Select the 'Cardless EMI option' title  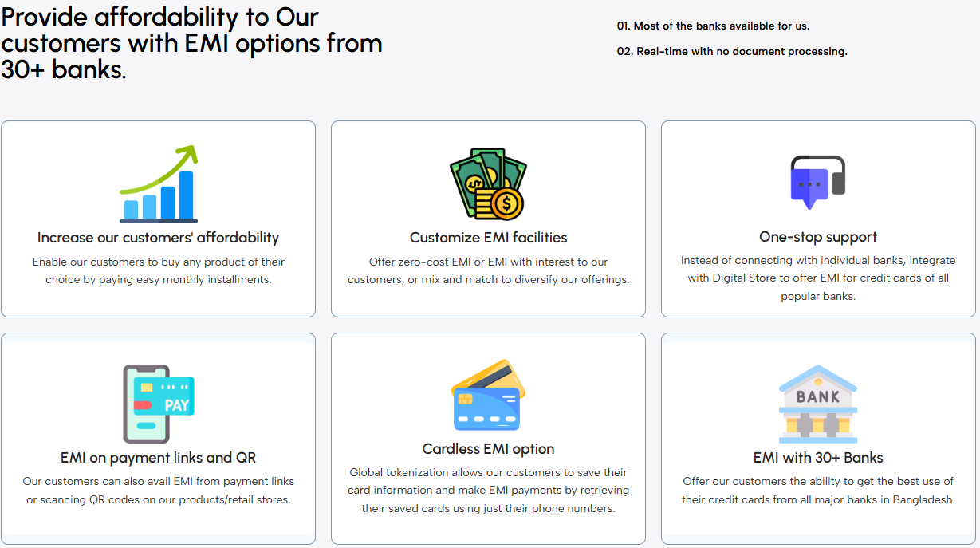(x=489, y=449)
